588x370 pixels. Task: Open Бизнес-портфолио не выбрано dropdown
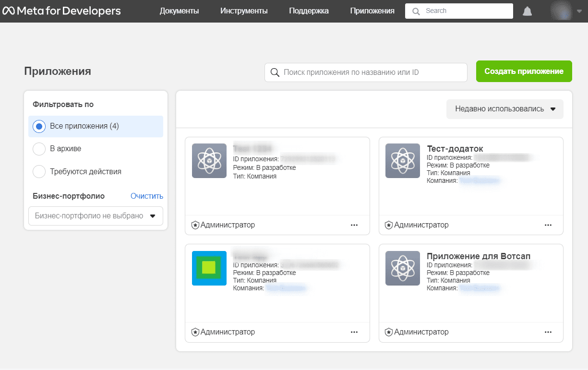coord(96,216)
